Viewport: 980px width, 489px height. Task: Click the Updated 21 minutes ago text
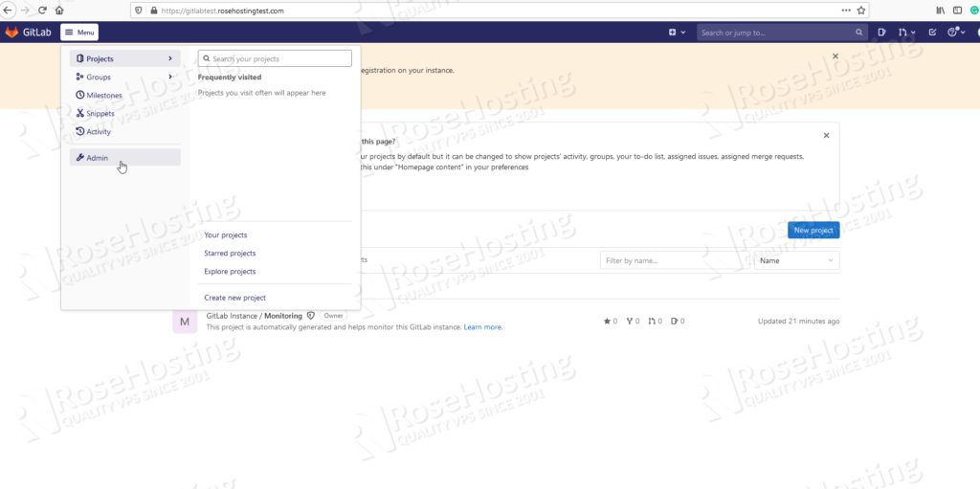point(799,322)
